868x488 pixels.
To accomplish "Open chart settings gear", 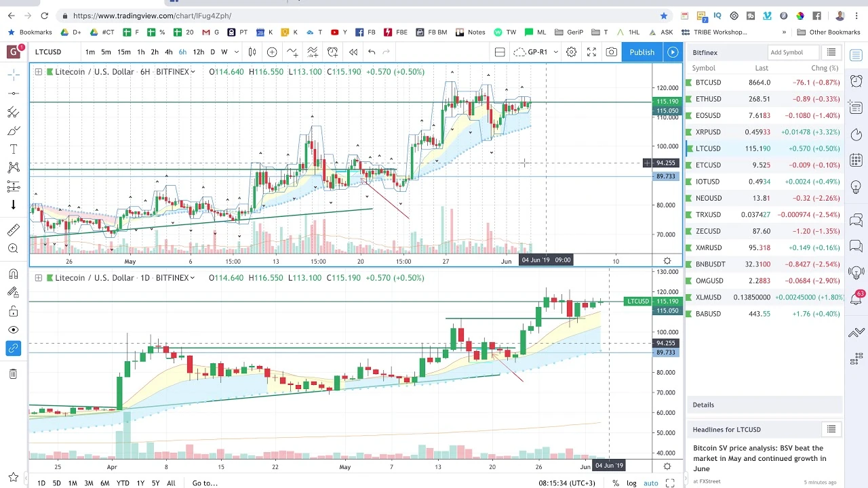I will [572, 52].
